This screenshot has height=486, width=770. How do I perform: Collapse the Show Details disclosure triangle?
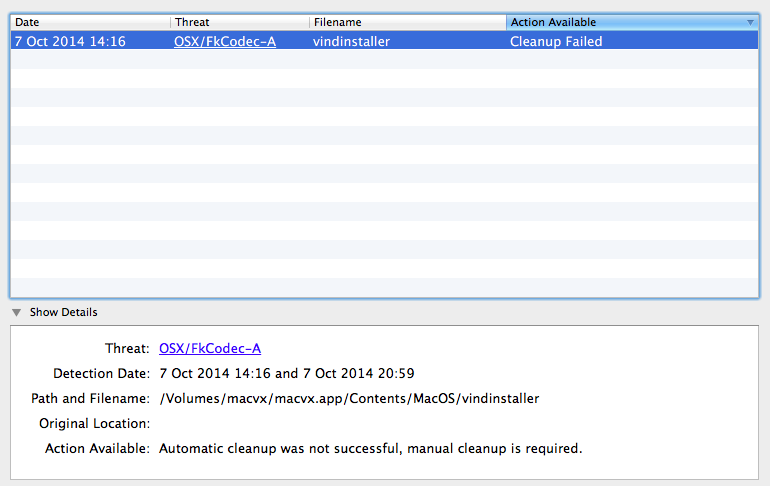pos(17,313)
